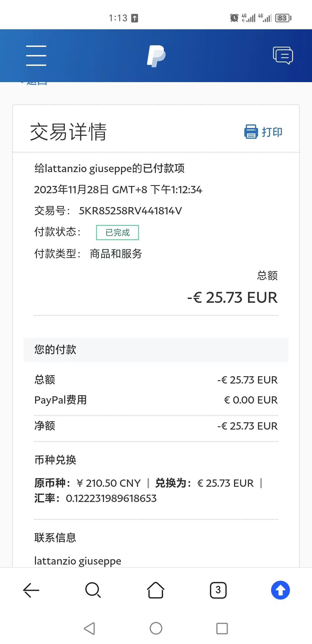Open the hamburger menu in the PayPal header
Viewport: 312px width, 644px height.
click(x=36, y=56)
